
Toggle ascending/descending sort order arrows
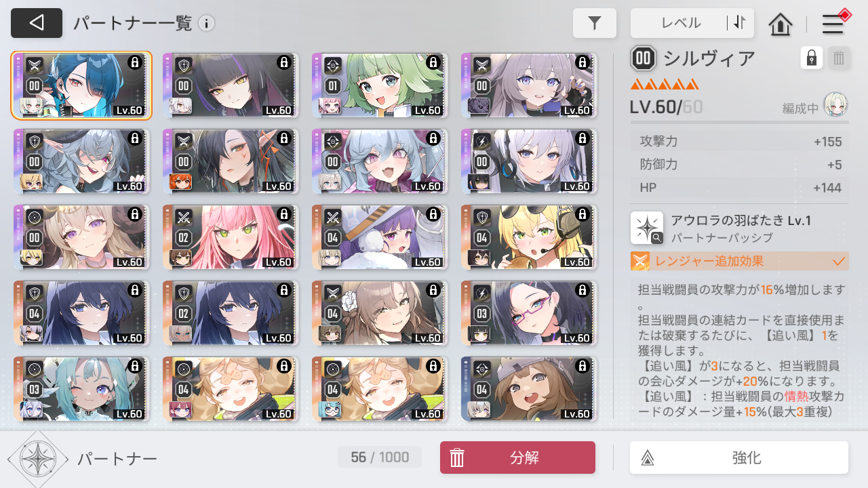click(x=741, y=23)
